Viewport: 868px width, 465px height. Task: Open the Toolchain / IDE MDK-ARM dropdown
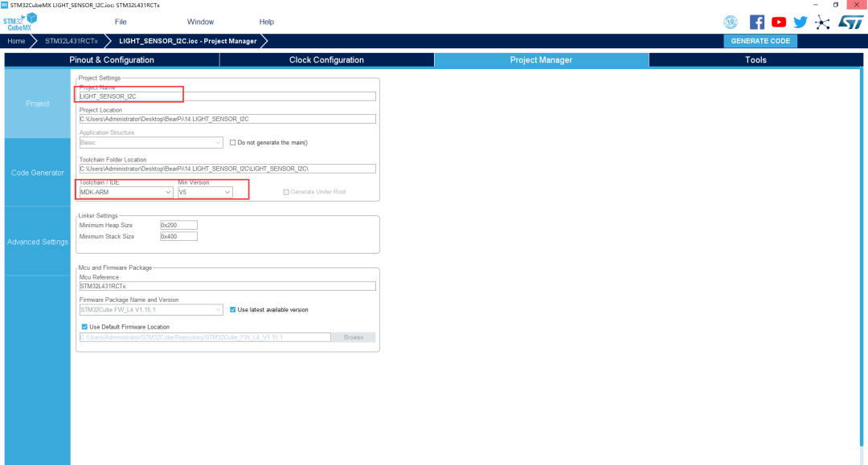point(126,192)
